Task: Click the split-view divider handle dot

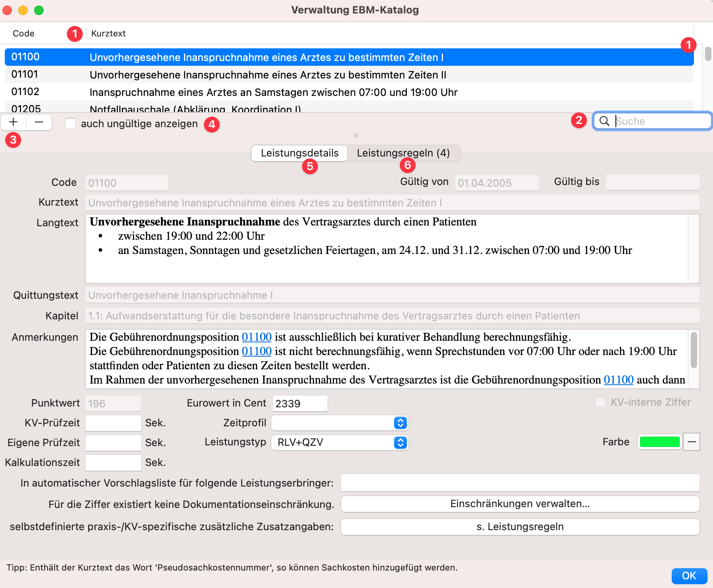Action: (x=356, y=136)
